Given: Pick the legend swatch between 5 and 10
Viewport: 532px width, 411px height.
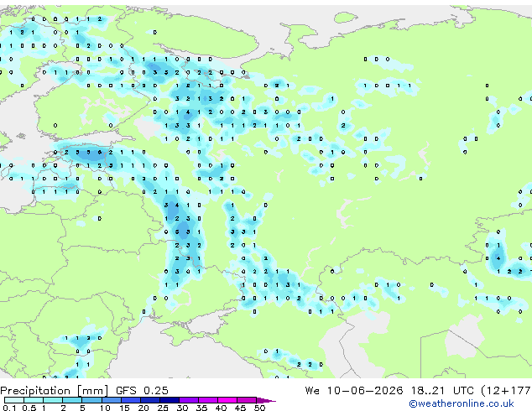Looking at the screenshot, I should point(91,400).
